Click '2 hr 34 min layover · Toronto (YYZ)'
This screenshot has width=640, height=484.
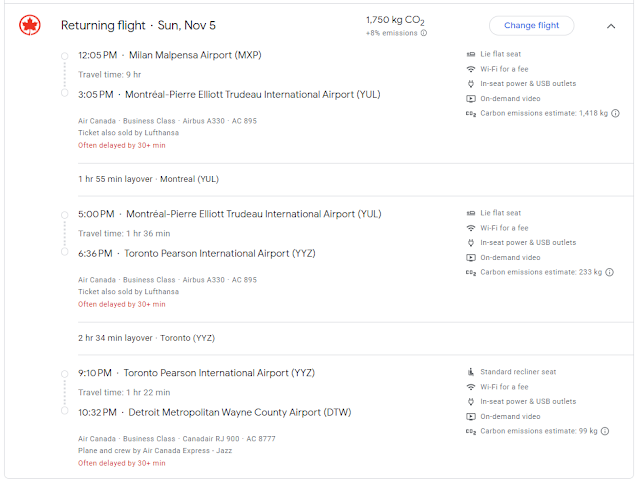click(x=147, y=338)
